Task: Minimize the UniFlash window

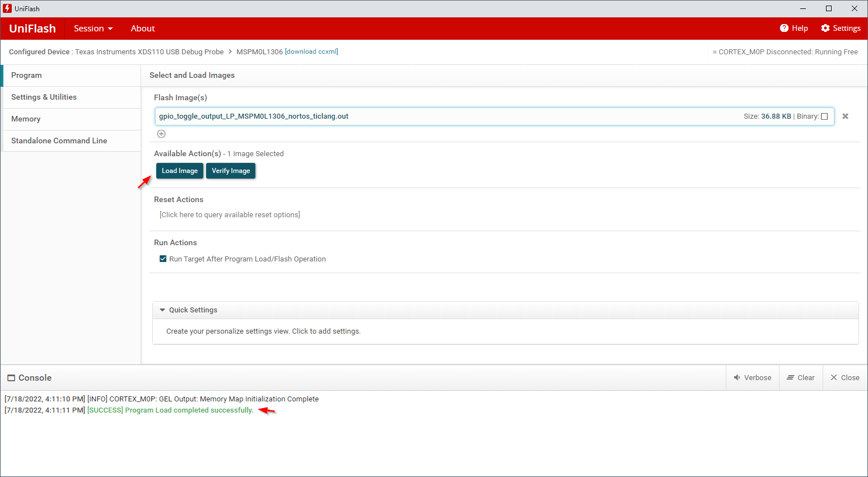Action: coord(803,8)
